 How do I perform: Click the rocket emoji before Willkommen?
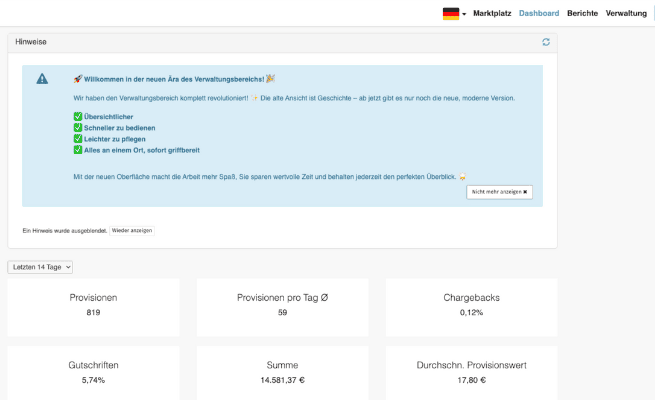[x=78, y=79]
